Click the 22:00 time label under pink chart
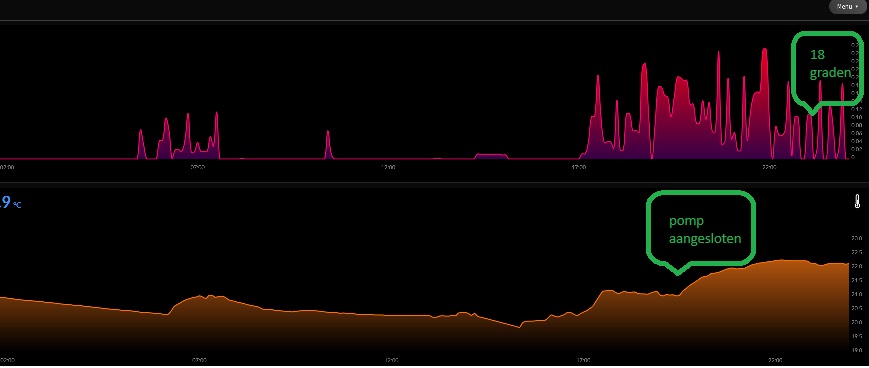 (x=769, y=167)
